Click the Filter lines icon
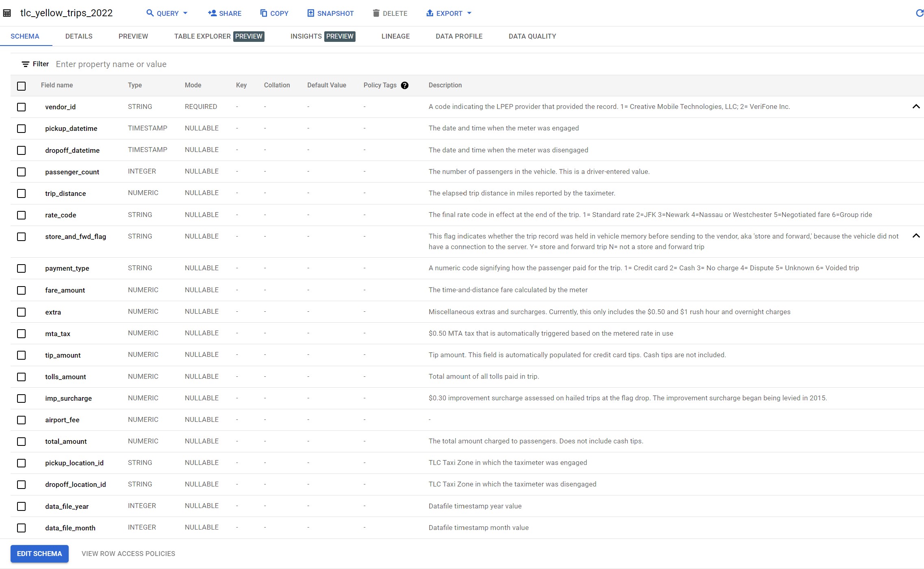 (x=26, y=64)
